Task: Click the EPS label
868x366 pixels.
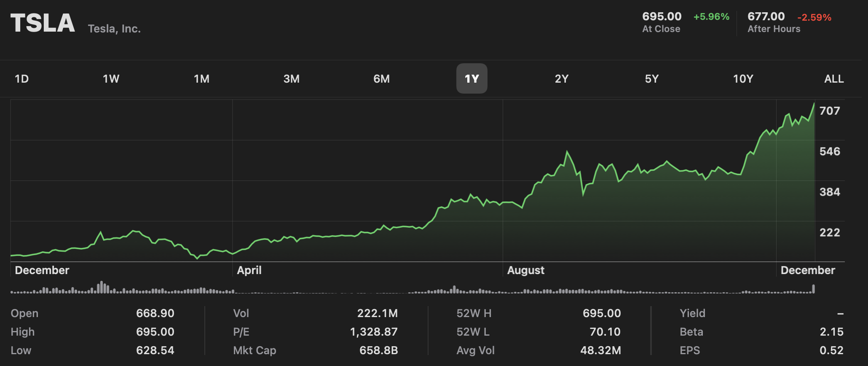Action: 690,350
